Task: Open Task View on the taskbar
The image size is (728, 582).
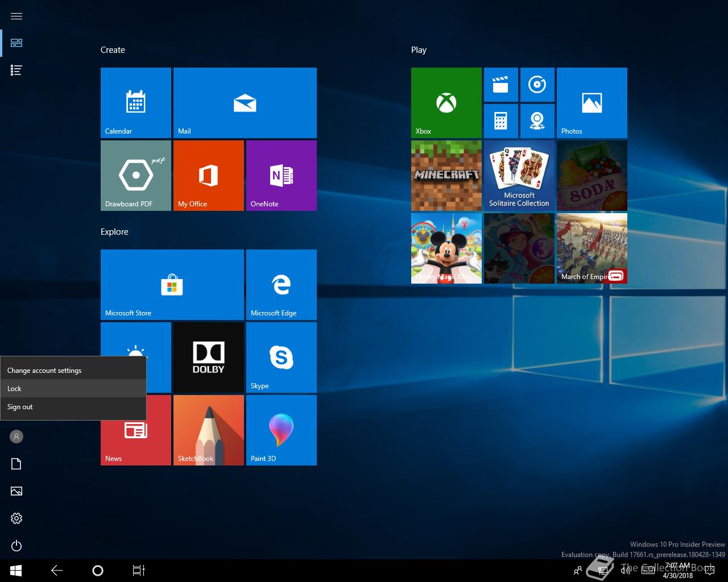Action: [x=139, y=571]
